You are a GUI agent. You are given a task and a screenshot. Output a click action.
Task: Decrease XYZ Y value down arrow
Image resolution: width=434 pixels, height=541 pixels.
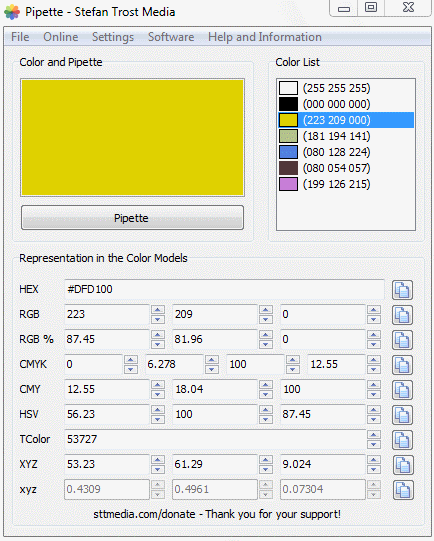(266, 470)
